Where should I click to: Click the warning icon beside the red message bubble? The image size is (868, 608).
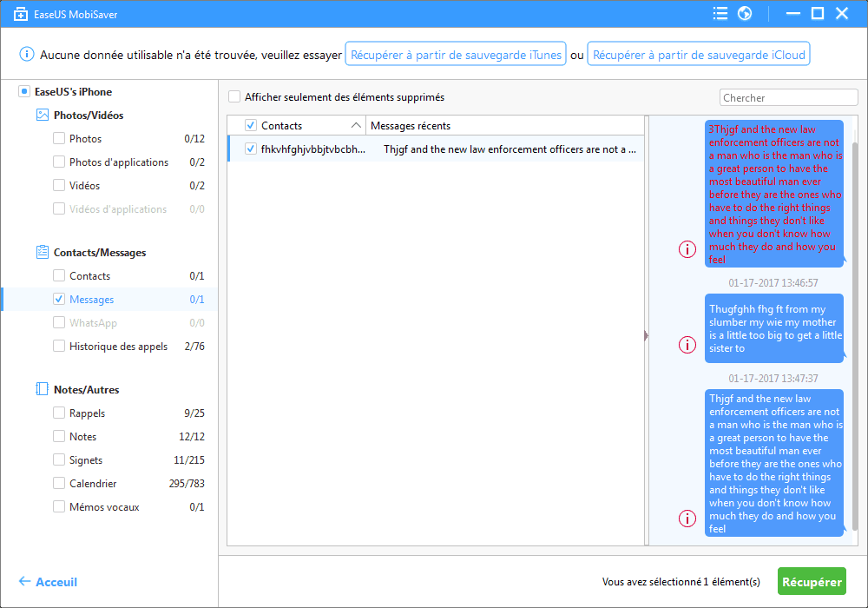point(687,249)
